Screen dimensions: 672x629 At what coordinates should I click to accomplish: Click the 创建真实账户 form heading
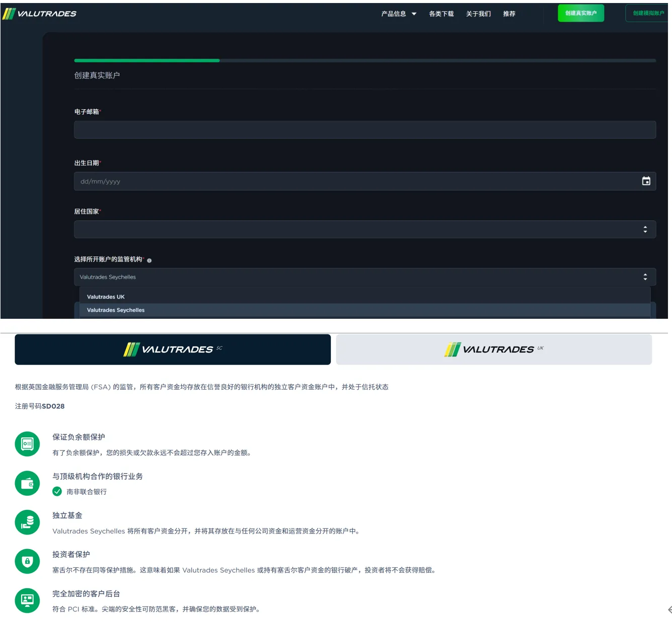pyautogui.click(x=97, y=75)
